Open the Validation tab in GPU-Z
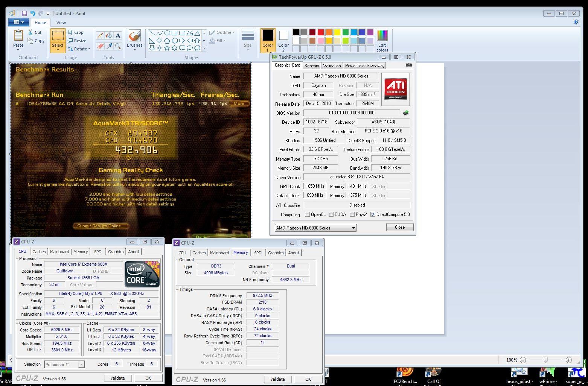 coord(332,65)
